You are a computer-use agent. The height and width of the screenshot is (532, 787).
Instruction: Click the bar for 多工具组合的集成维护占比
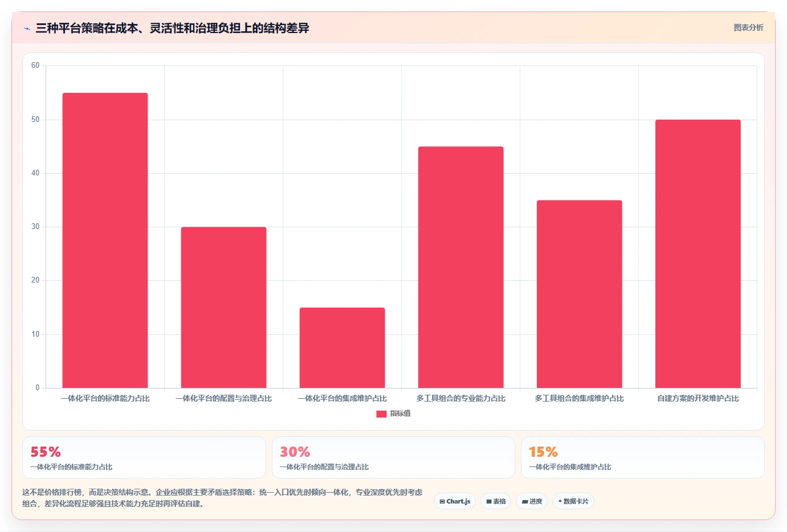(579, 294)
